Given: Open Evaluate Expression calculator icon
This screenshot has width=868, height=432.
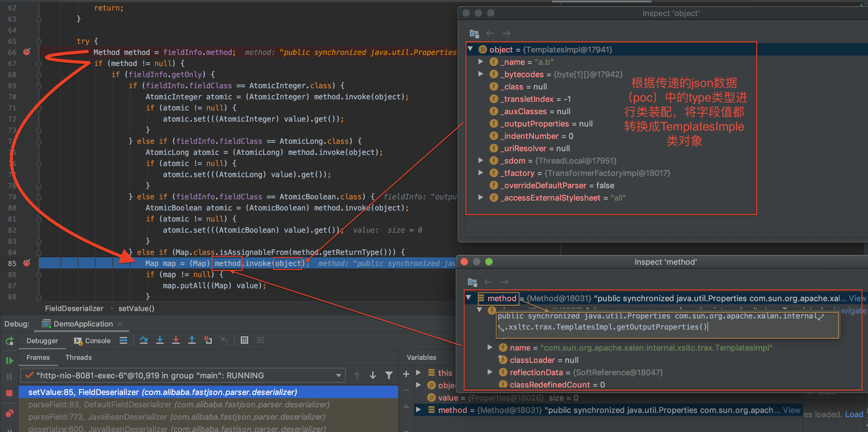Looking at the screenshot, I should (244, 340).
